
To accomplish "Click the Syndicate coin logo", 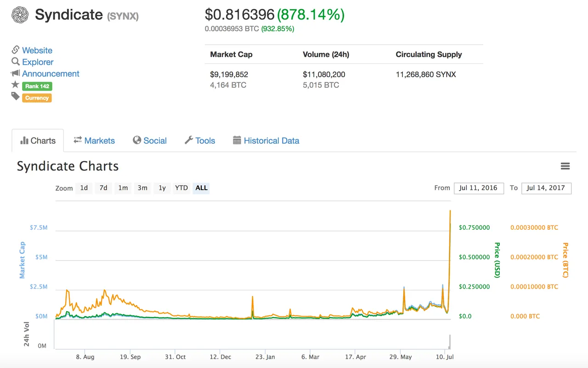I will [x=20, y=15].
